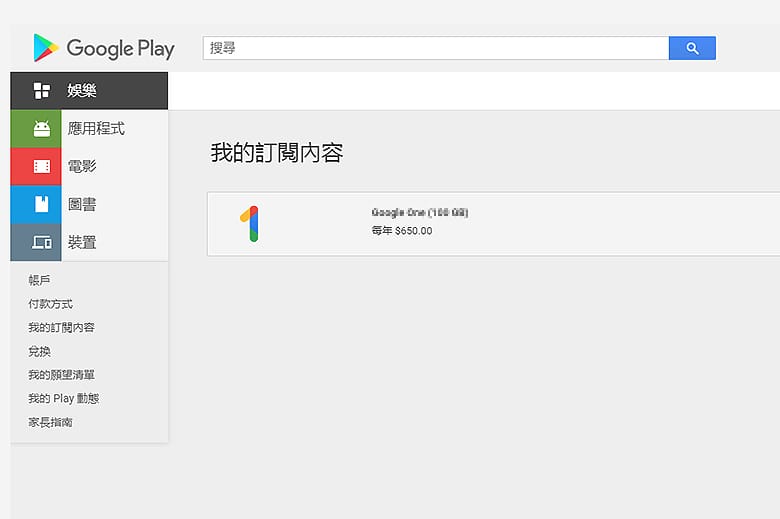Click the blue search magnifier button
This screenshot has width=780, height=519.
(x=692, y=48)
